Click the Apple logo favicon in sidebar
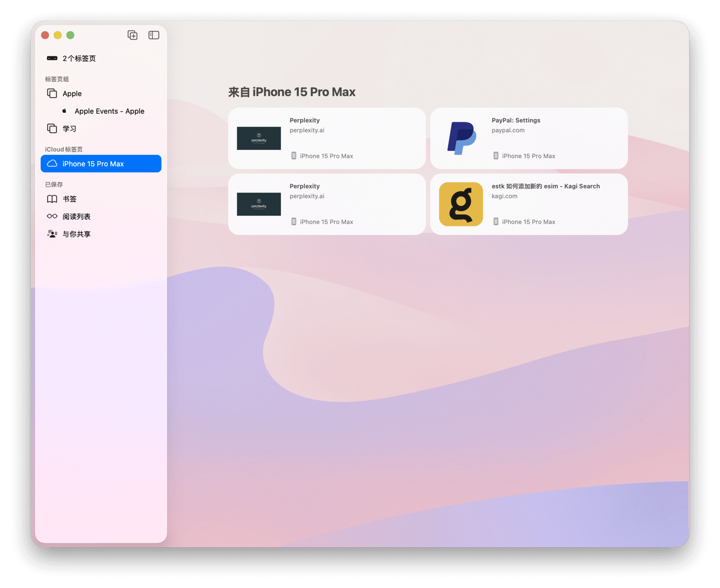720x588 pixels. [x=64, y=111]
